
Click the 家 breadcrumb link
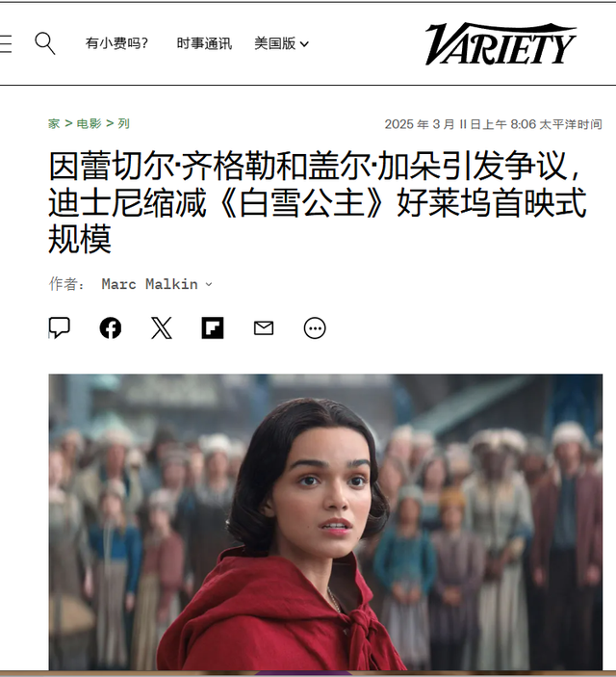(54, 124)
